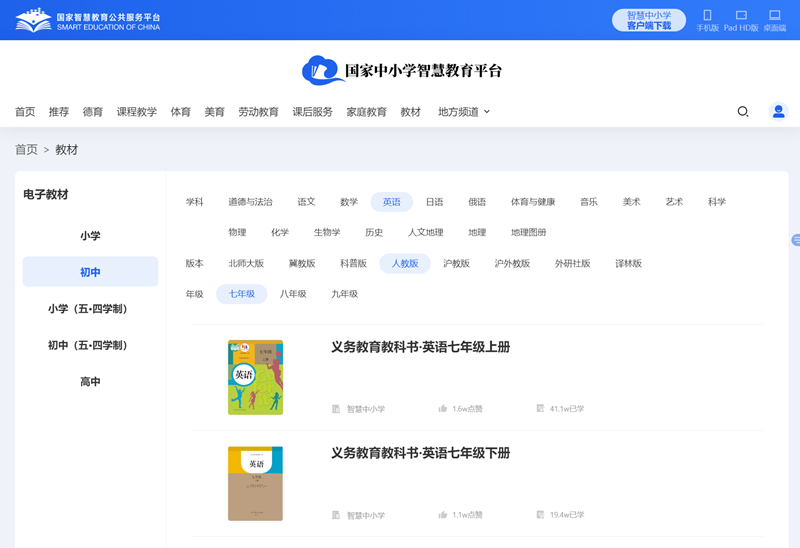Filter subject by 数学
The width and height of the screenshot is (800, 548).
349,202
